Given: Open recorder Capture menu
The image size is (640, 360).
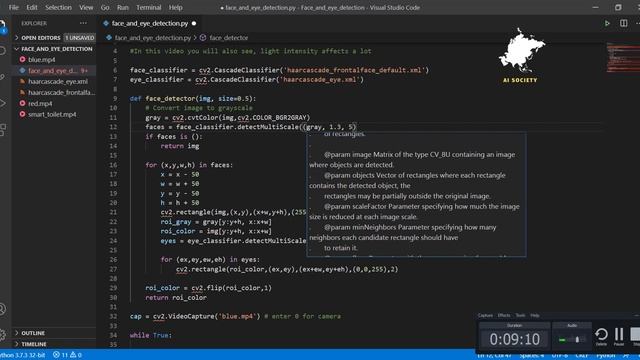Looking at the screenshot, I should click(x=485, y=315).
